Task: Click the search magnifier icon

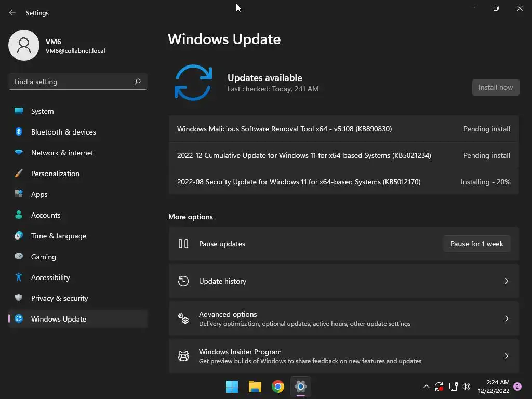Action: 137,82
